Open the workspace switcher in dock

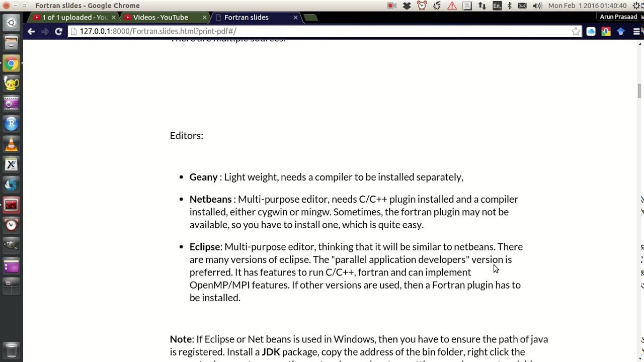[x=11, y=286]
